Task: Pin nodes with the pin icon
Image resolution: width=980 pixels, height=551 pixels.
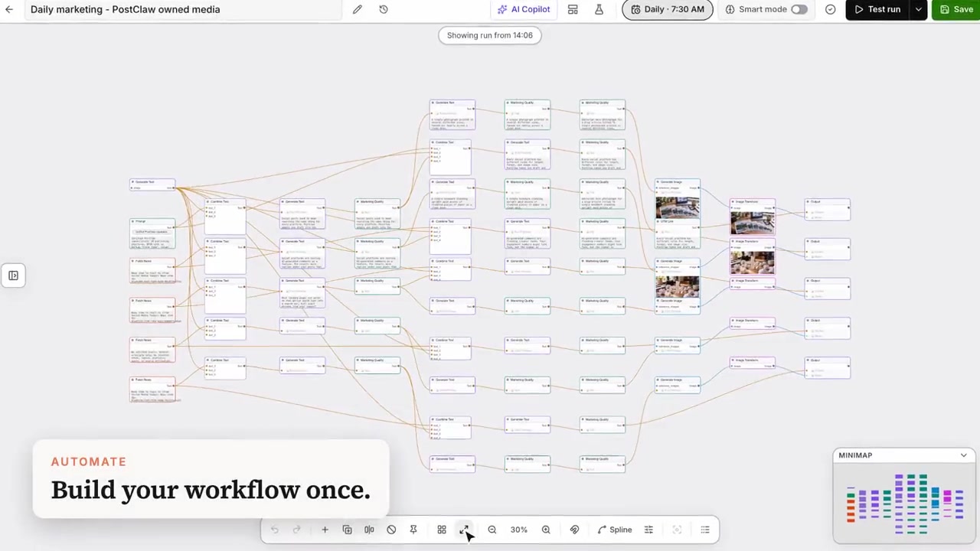Action: tap(413, 530)
